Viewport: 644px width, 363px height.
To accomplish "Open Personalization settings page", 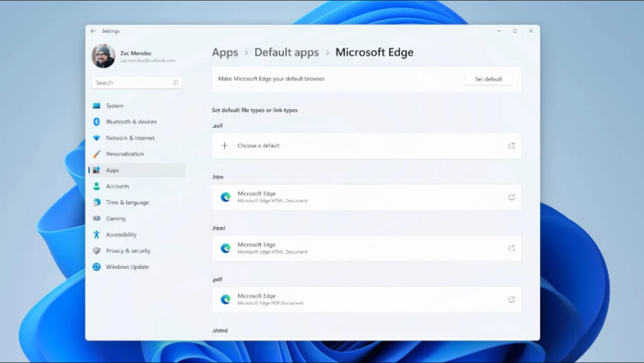I will click(x=125, y=154).
